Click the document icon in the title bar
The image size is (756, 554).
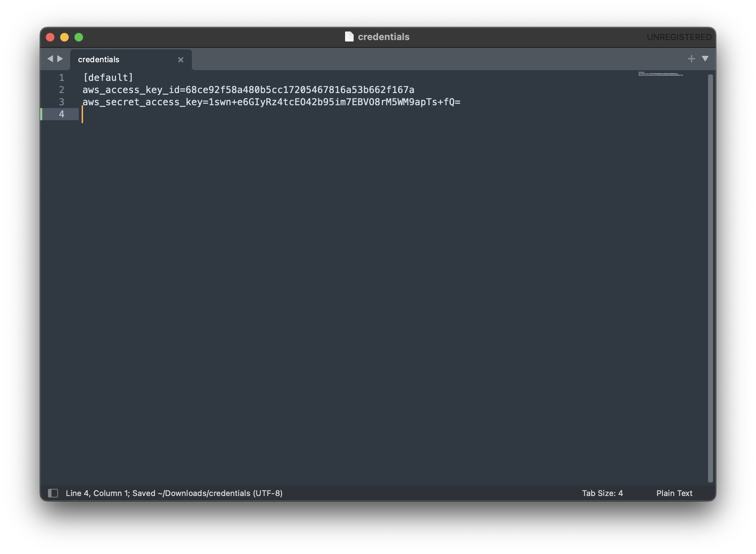click(349, 36)
